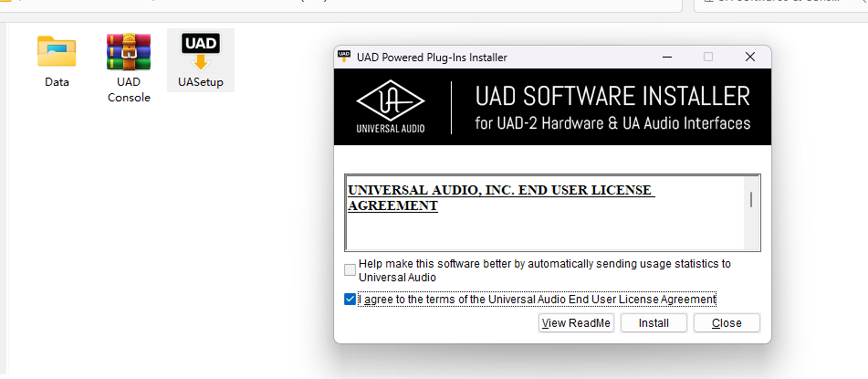Close the installer using the title bar X
This screenshot has width=868, height=379.
click(749, 57)
